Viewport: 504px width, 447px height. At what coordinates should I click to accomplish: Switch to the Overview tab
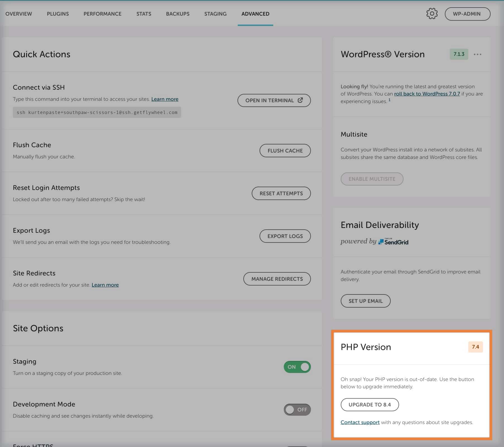(19, 14)
